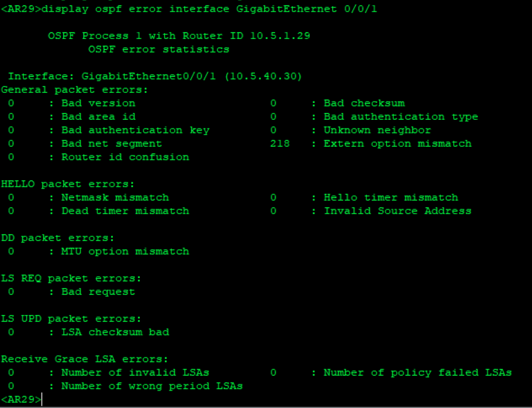Click the General packet errors heading

75,90
